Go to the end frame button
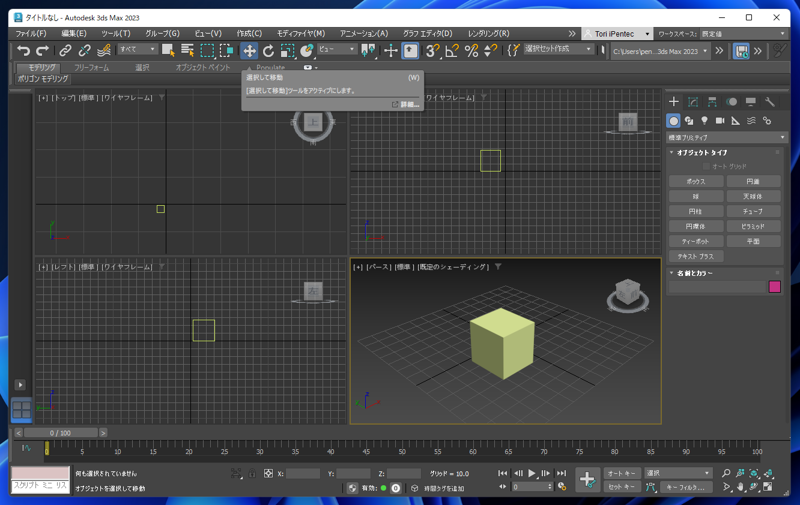 tap(561, 473)
